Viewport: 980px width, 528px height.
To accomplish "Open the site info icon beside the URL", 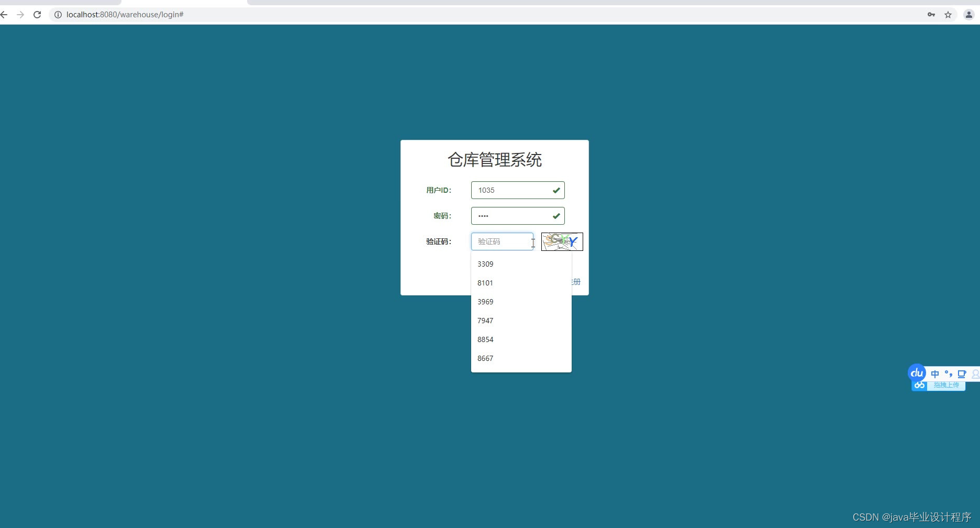I will [58, 15].
